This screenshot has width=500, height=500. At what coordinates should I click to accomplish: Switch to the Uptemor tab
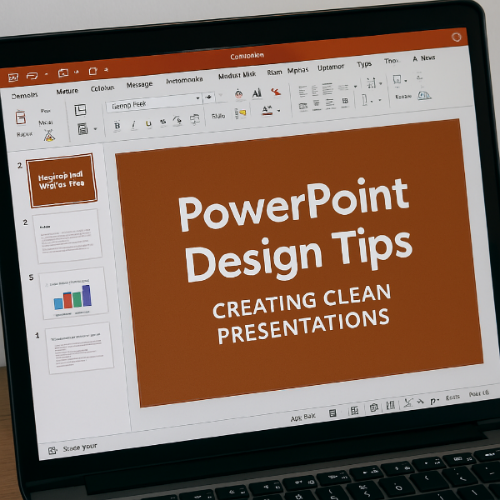pyautogui.click(x=330, y=68)
